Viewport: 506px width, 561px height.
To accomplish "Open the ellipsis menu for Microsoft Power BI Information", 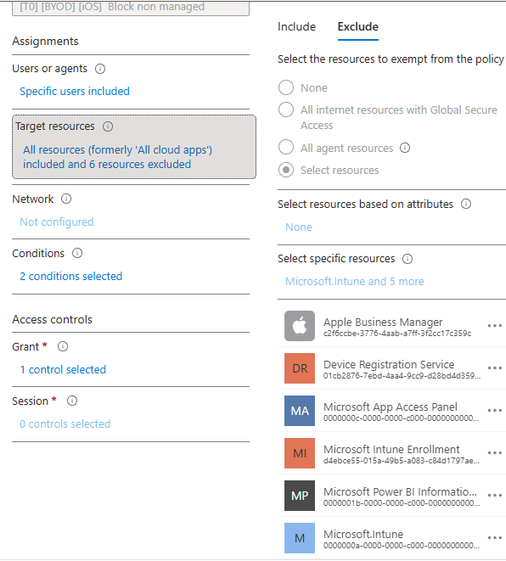I will coord(495,495).
